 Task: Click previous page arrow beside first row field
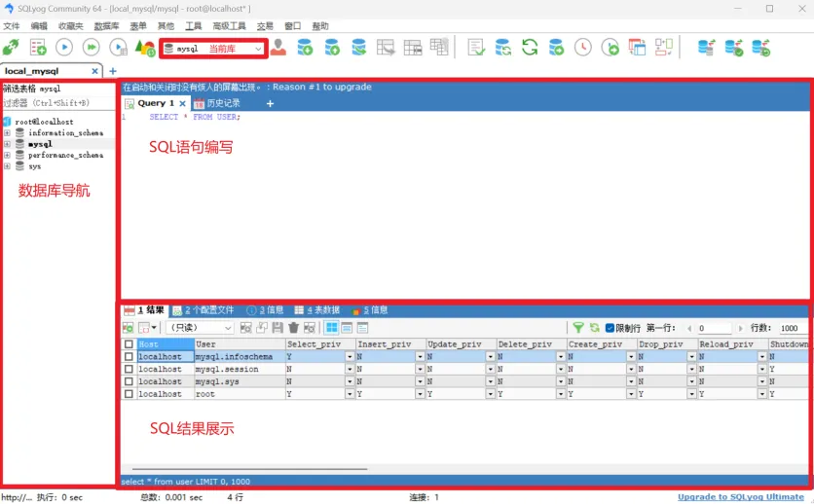[x=690, y=328]
